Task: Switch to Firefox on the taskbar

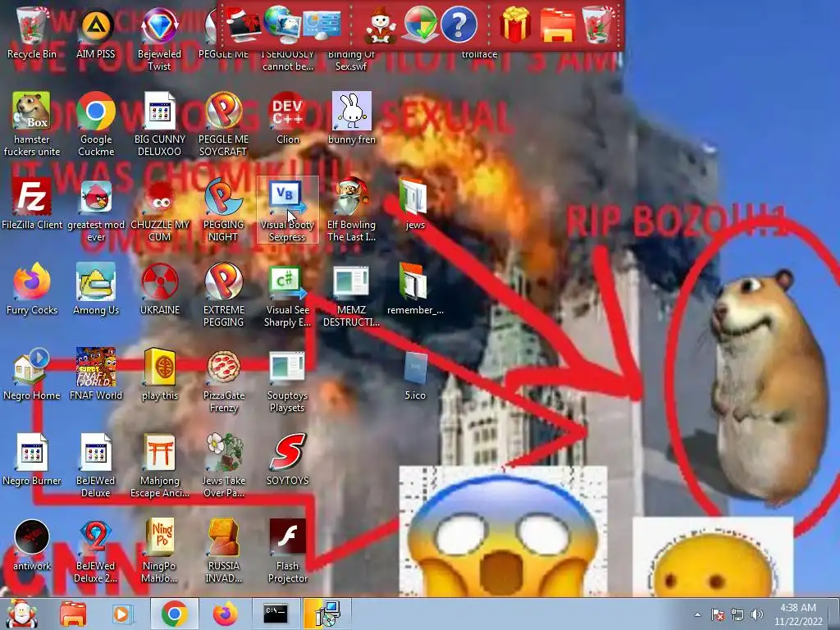Action: pos(225,614)
